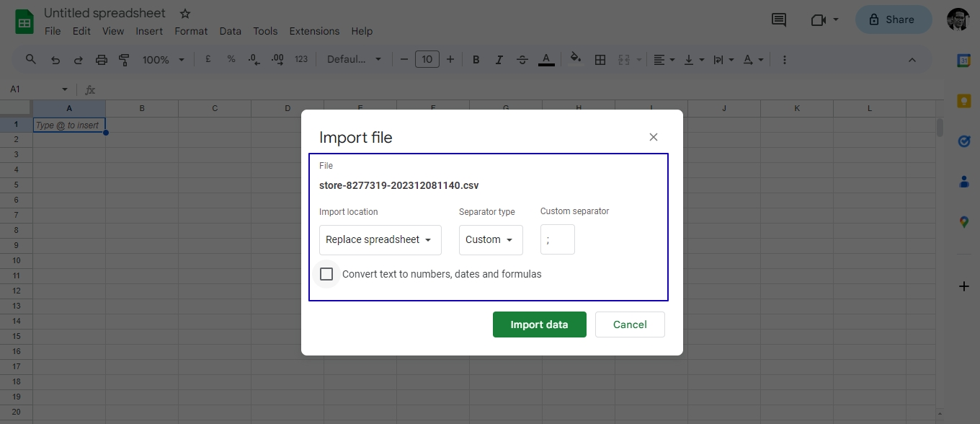Open the Extensions menu
This screenshot has width=980, height=424.
click(x=314, y=31)
